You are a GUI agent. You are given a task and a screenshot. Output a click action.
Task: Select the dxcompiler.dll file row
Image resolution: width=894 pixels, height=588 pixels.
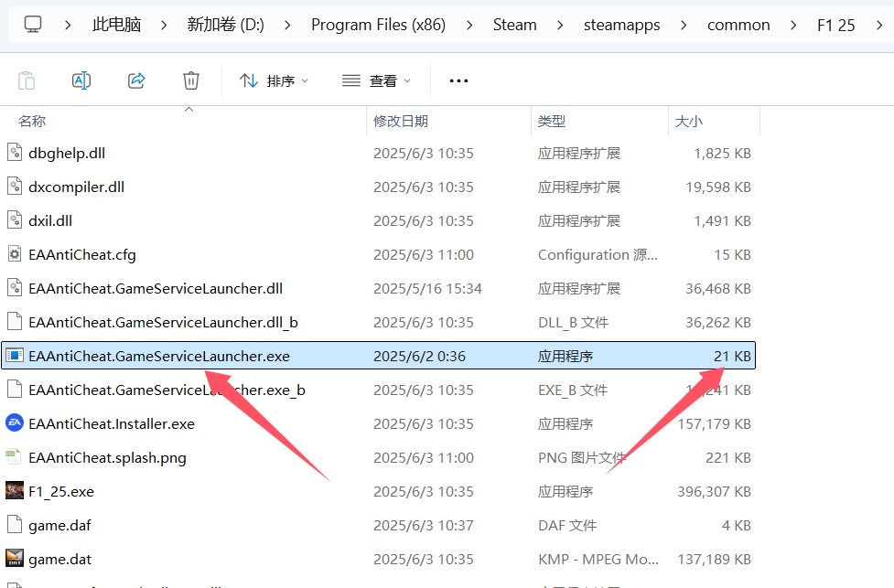coord(76,187)
